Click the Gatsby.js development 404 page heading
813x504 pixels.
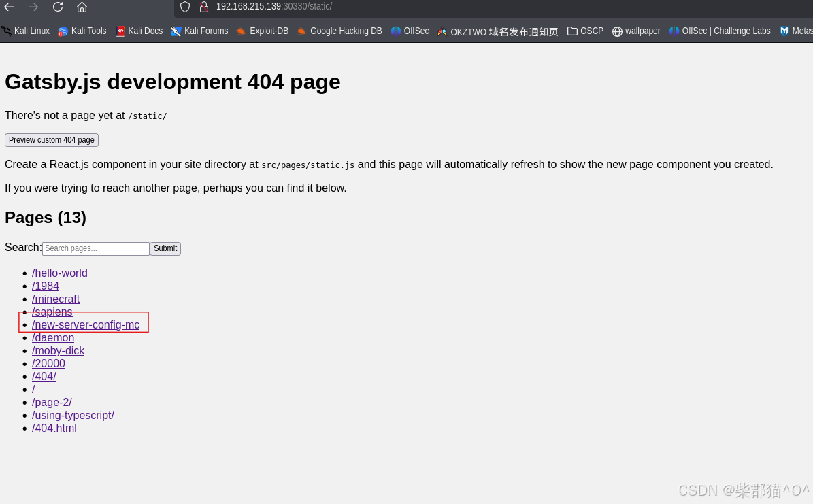point(173,82)
